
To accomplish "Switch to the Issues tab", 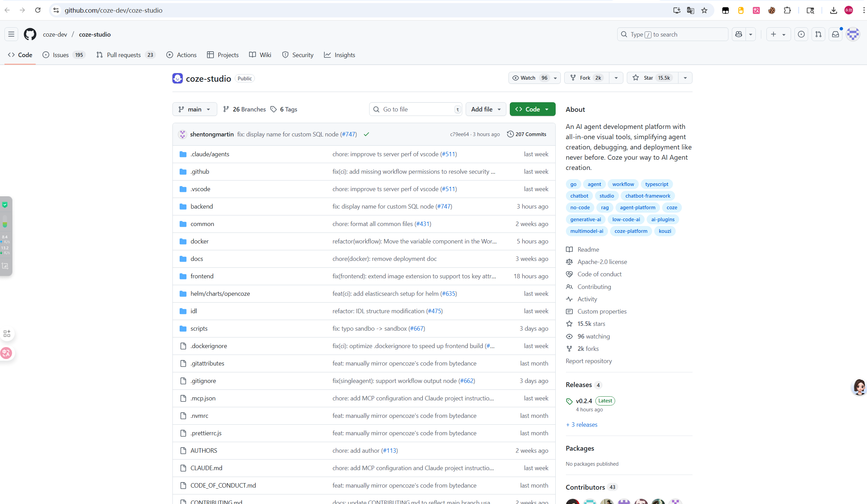I will pyautogui.click(x=64, y=55).
